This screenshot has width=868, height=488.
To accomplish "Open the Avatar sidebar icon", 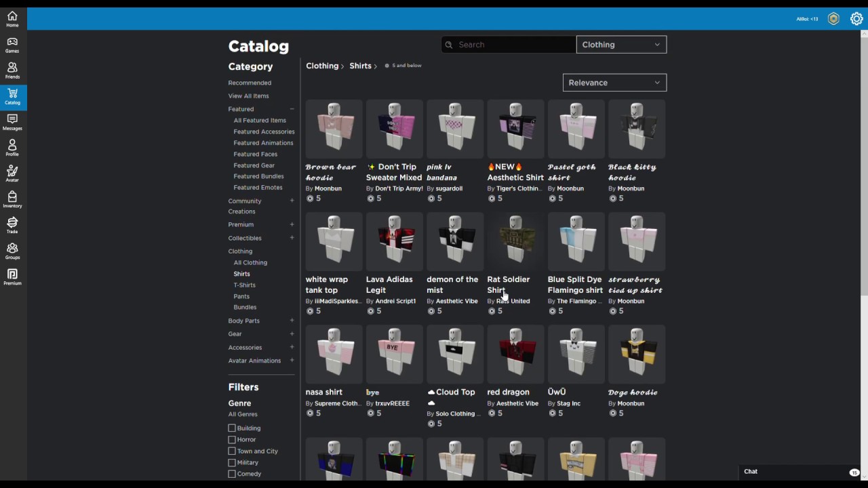I will 12,174.
